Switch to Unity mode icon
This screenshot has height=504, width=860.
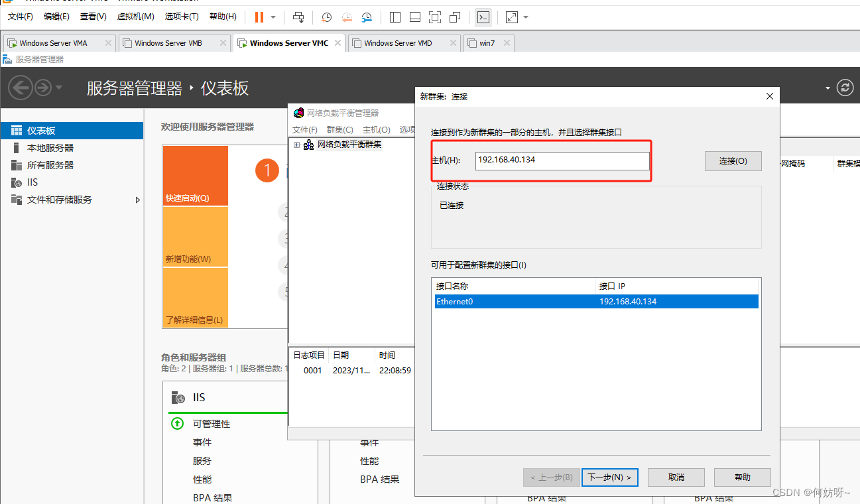pyautogui.click(x=455, y=17)
